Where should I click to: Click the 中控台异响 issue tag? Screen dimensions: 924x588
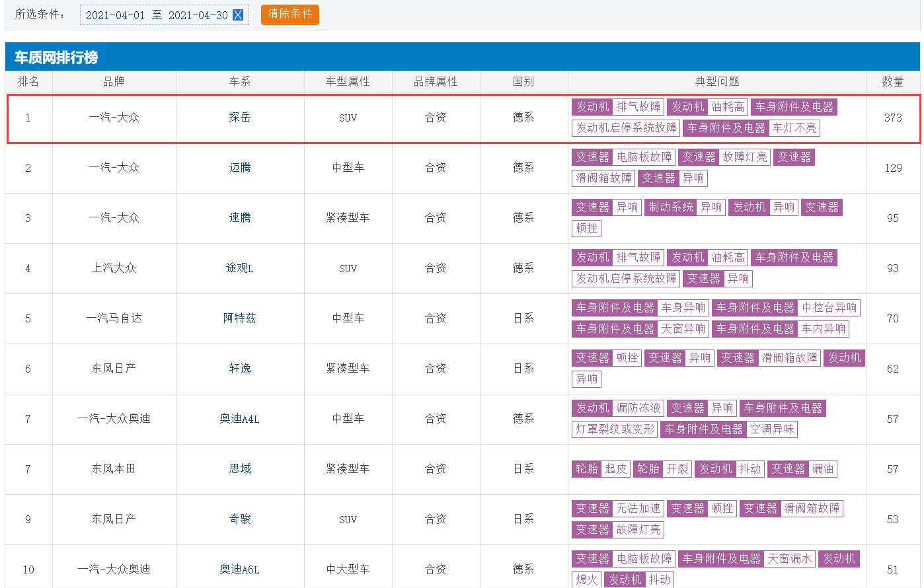(x=829, y=308)
